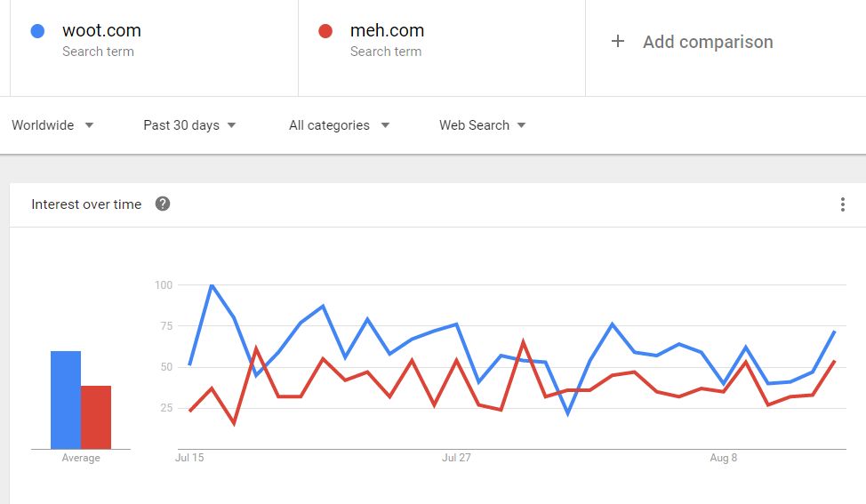The width and height of the screenshot is (866, 504).
Task: Click the Interest over time heading
Action: point(86,204)
